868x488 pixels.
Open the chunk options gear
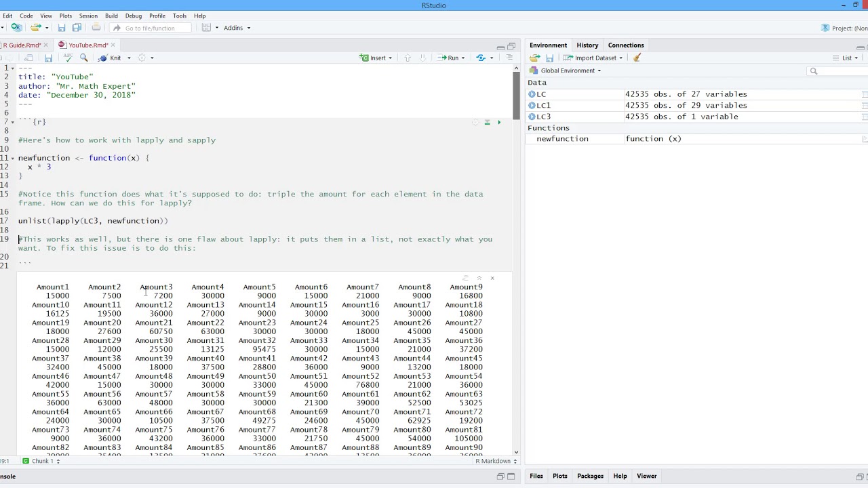click(475, 123)
